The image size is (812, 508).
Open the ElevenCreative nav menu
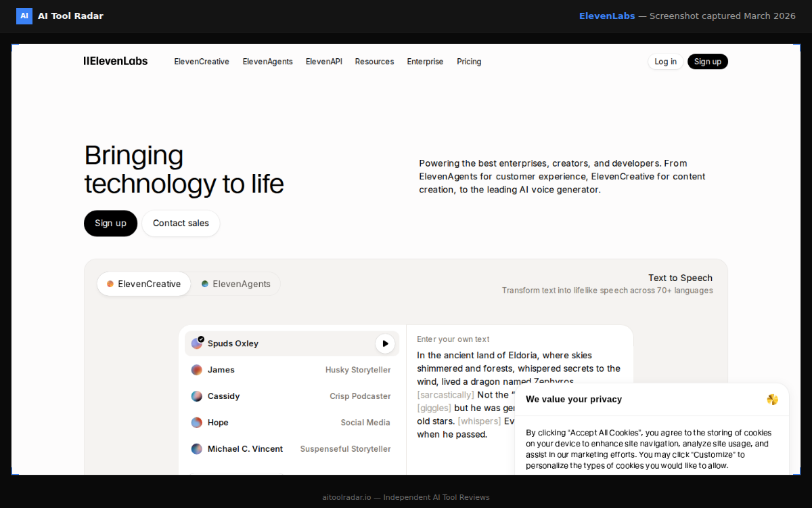202,62
